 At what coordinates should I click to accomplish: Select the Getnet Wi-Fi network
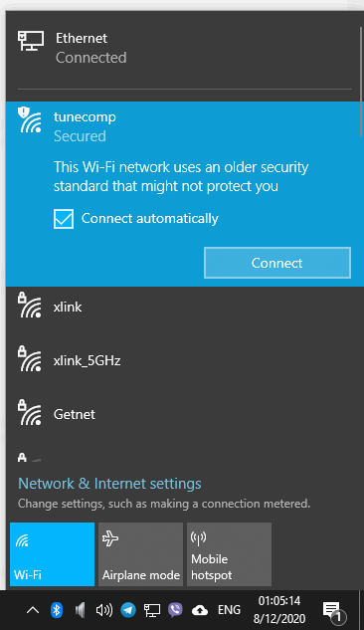[x=185, y=415]
